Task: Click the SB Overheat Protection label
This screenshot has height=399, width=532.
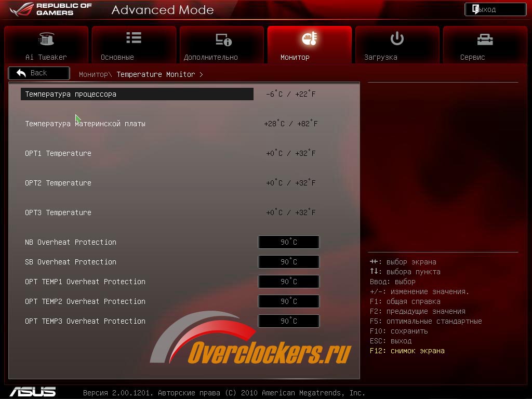Action: point(71,262)
